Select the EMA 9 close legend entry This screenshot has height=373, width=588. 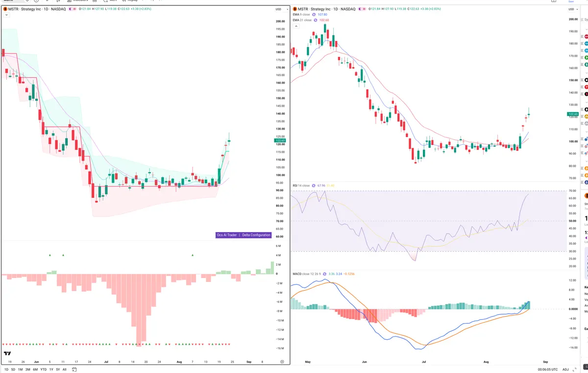click(x=301, y=15)
